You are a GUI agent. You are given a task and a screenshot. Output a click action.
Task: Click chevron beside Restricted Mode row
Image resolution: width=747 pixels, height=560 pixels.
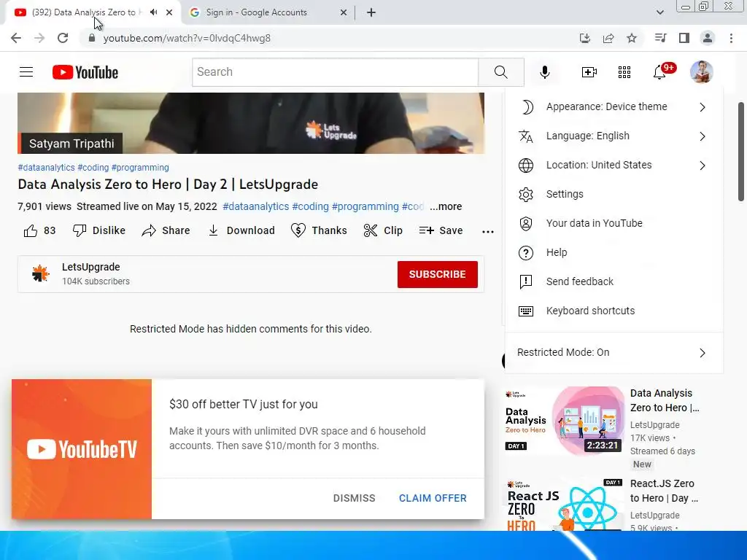pyautogui.click(x=703, y=353)
